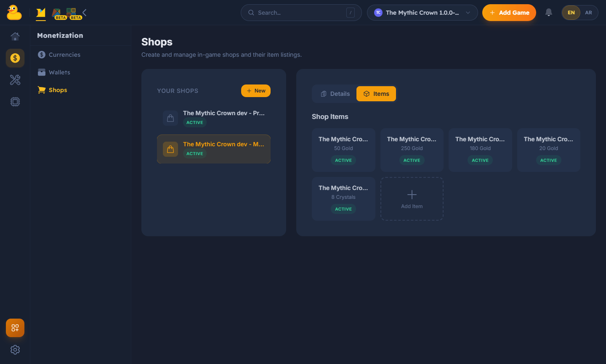The height and width of the screenshot is (364, 606).
Task: Open the 20 Gold shop item
Action: 549,150
